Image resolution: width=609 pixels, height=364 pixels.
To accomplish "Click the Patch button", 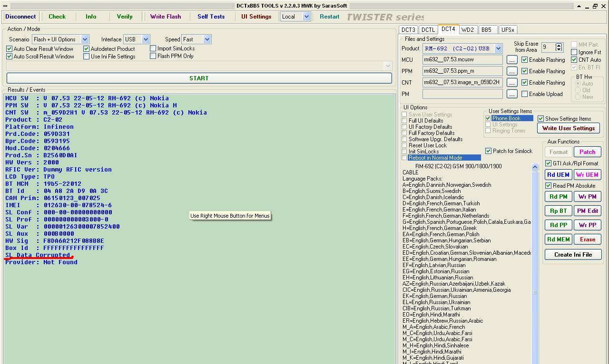I will tap(587, 152).
